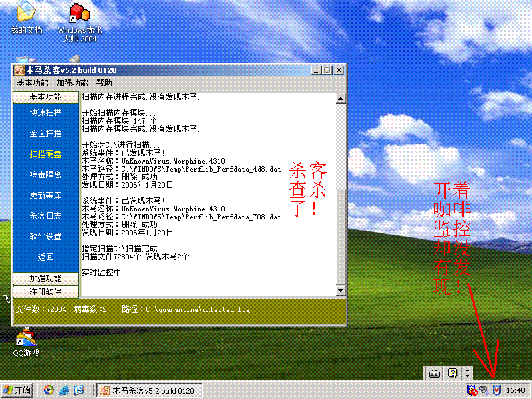Open the 加强功能 menu in menu bar
Viewport: 532px width, 399px height.
coord(72,82)
